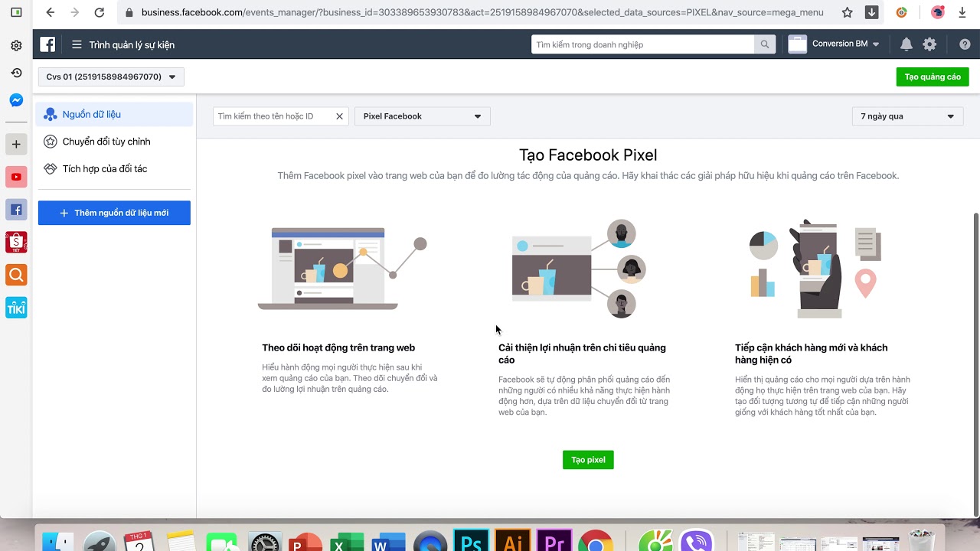Open business settings gear in header
The height and width of the screenshot is (551, 980).
coord(929,44)
